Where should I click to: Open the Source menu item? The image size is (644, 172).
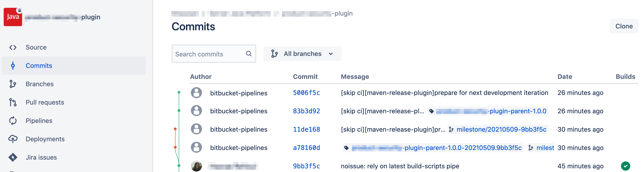(x=74, y=47)
